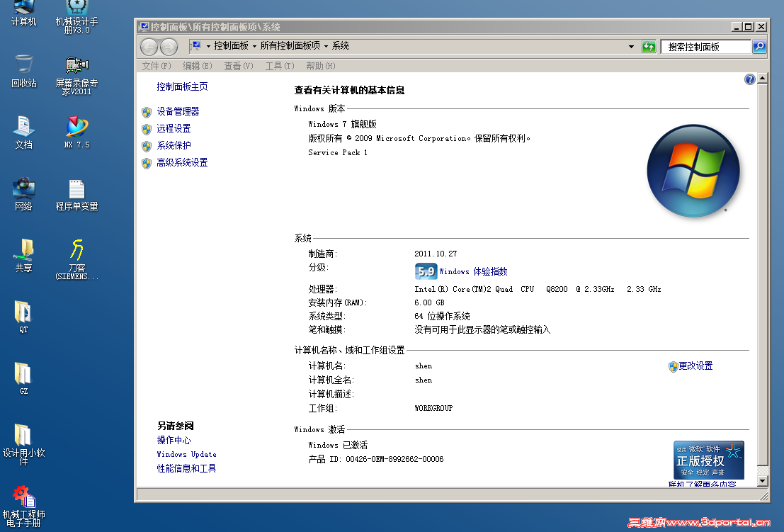Open the address bar history dropdown

[630, 46]
